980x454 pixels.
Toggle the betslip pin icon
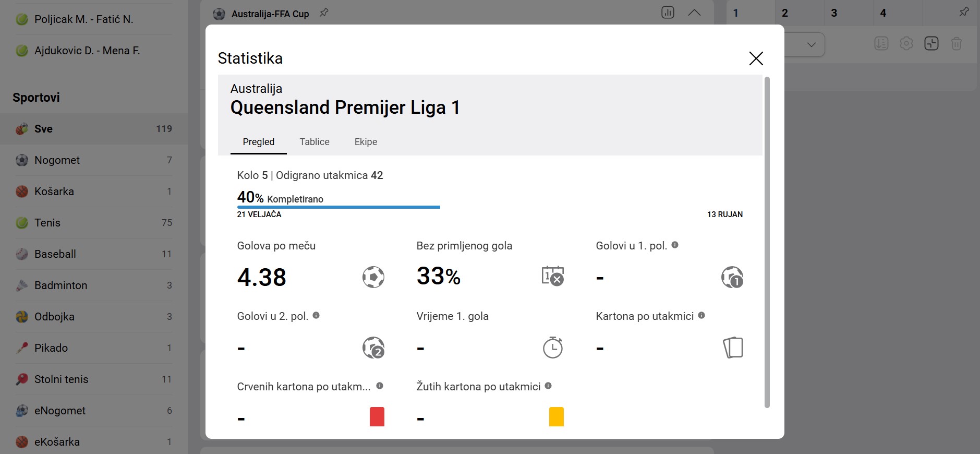click(x=964, y=11)
